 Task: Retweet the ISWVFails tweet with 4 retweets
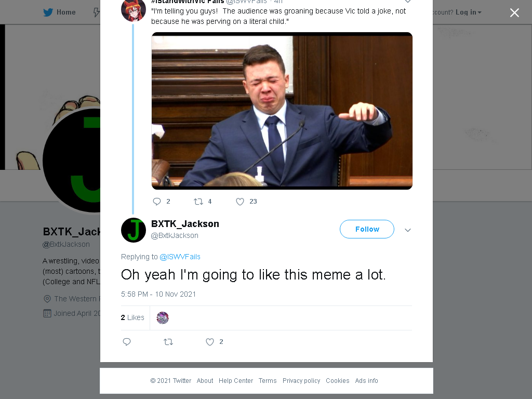pos(198,202)
